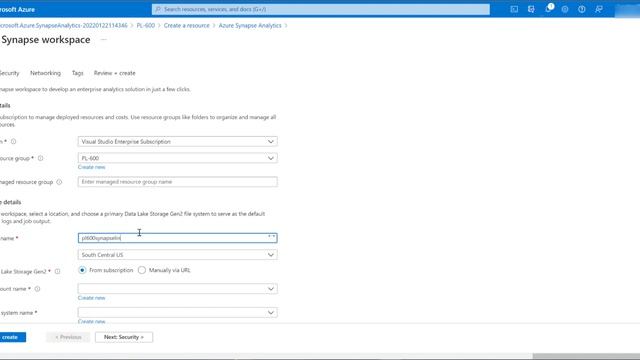
Task: Click the workspace name field containing pl600synapselink
Action: click(x=178, y=238)
